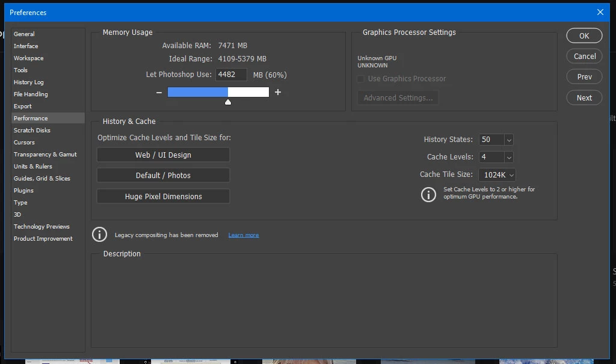Select Export preferences category
Viewport: 616px width, 364px height.
[x=48, y=106]
